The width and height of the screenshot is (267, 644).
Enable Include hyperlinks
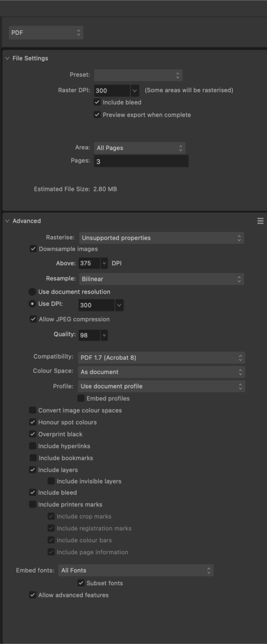(x=32, y=446)
